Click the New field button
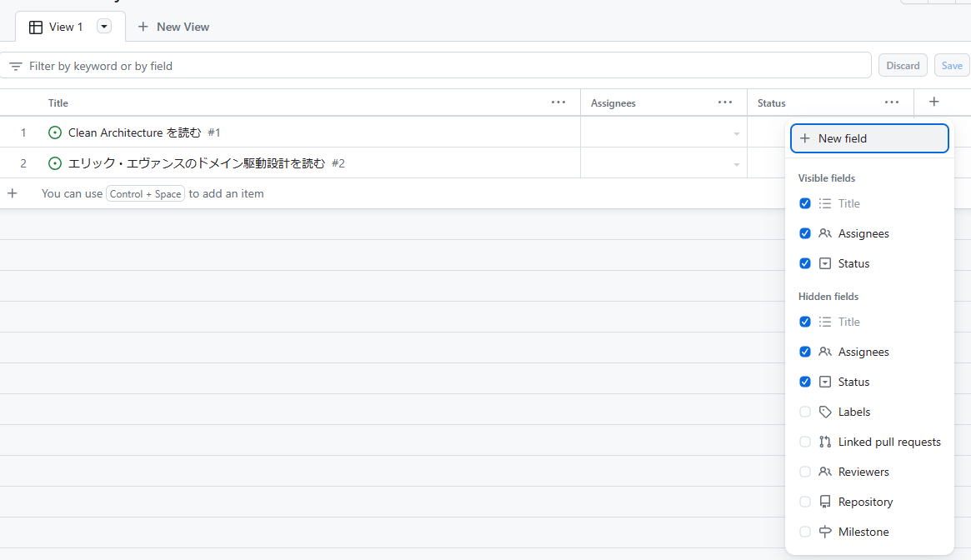 869,138
